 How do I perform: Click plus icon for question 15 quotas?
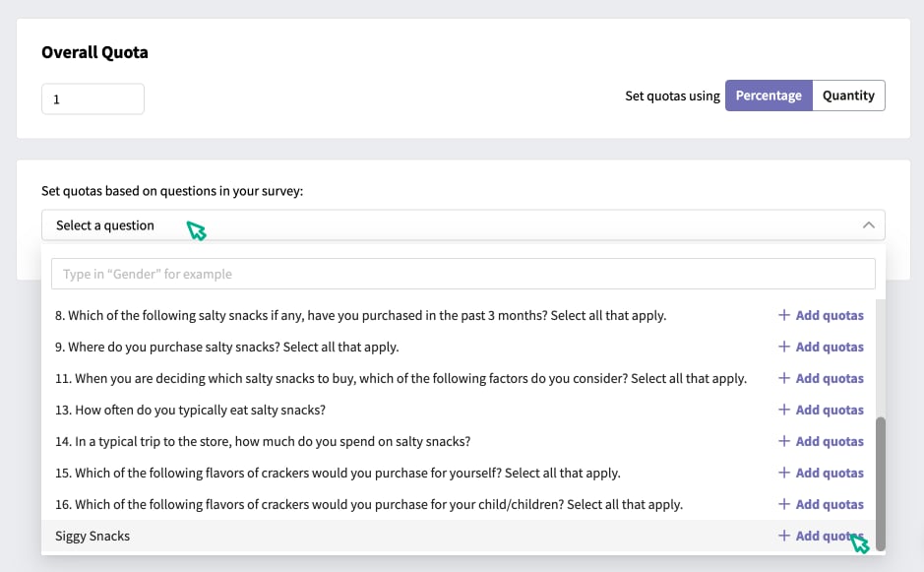click(783, 473)
